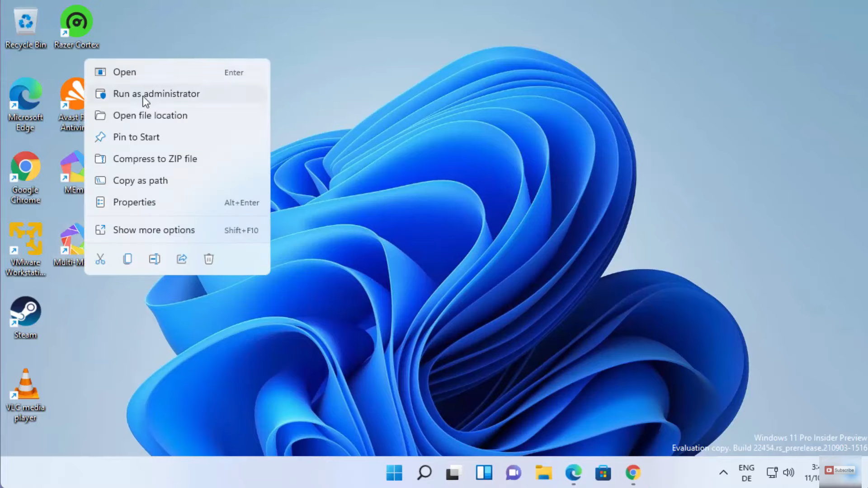Click the Copy icon in context menu
The image size is (868, 488).
coord(127,259)
